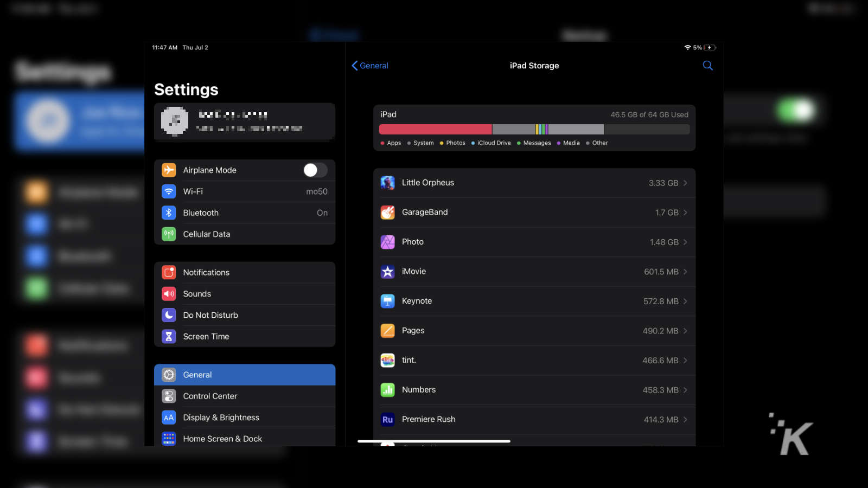Image resolution: width=868 pixels, height=488 pixels.
Task: Tap the iMovie star icon
Action: (387, 272)
